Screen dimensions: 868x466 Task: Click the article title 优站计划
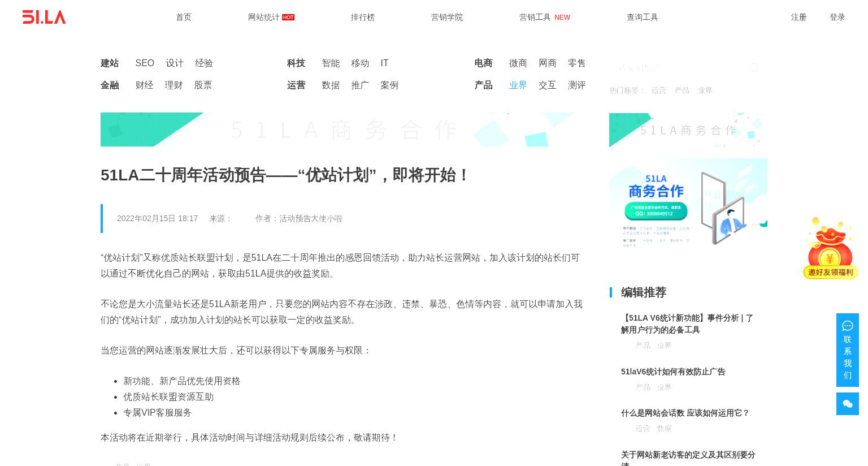point(285,175)
